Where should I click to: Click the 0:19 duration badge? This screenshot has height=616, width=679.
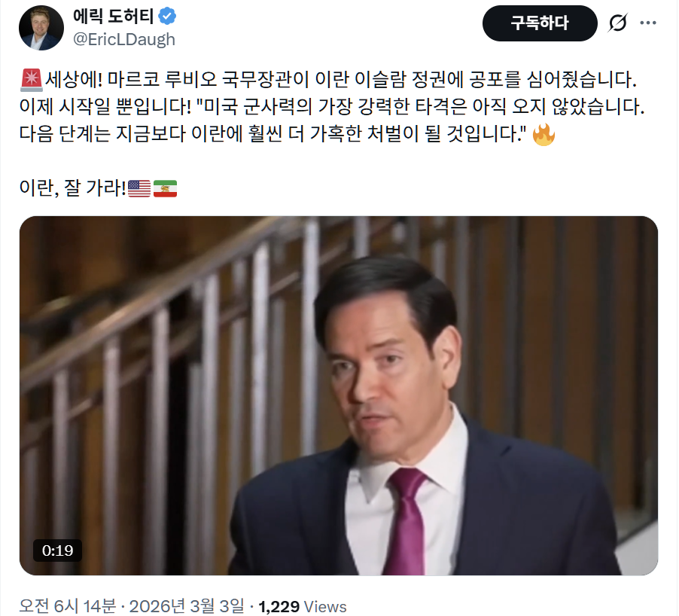point(58,550)
